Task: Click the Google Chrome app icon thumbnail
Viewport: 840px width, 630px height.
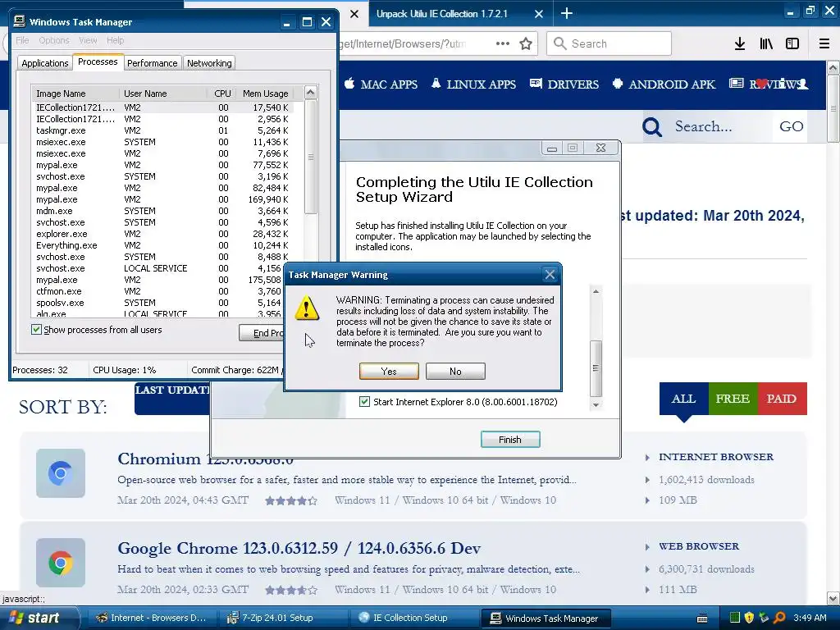Action: [x=61, y=563]
